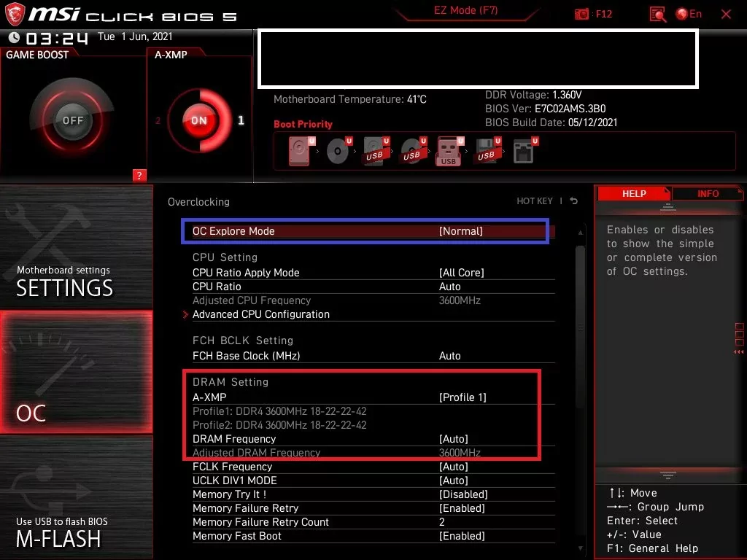The height and width of the screenshot is (560, 747).
Task: Select the optical disc boot device icon
Action: [338, 152]
